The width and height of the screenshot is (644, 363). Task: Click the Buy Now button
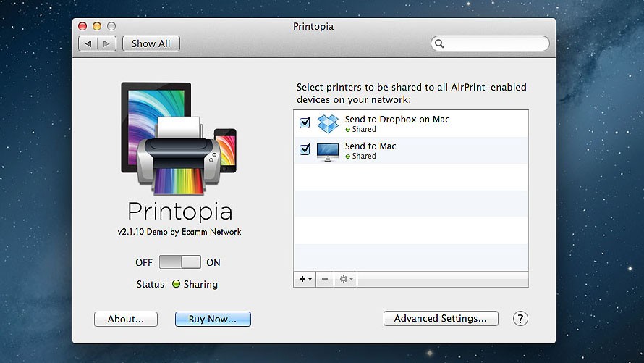point(213,319)
